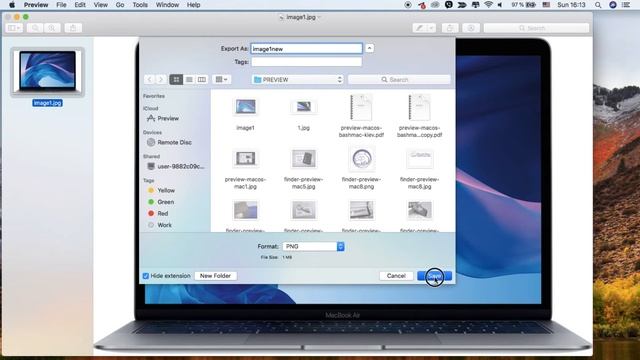This screenshot has height=360, width=640.
Task: Open the Help menu
Action: (x=193, y=5)
